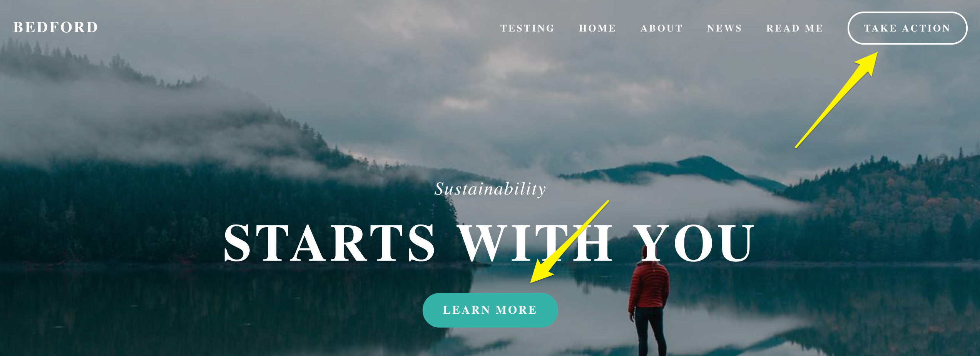980x356 pixels.
Task: Open the TESTING navigation link
Action: point(527,28)
